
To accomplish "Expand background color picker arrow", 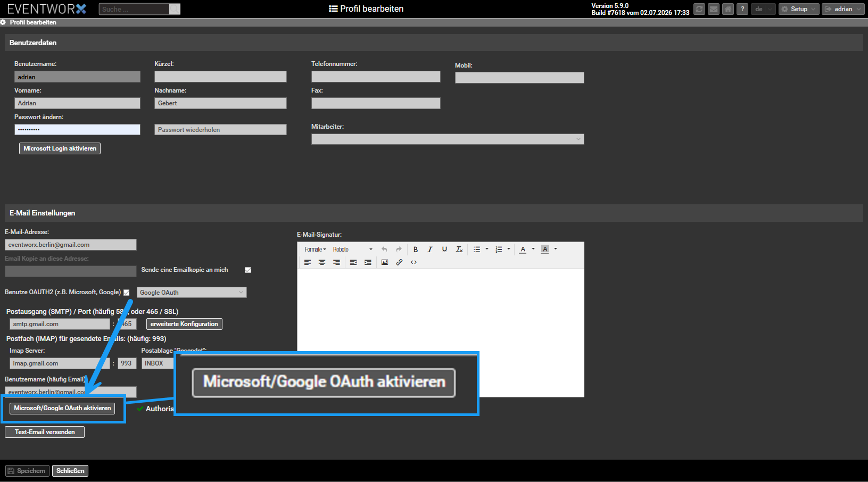I will (x=556, y=249).
